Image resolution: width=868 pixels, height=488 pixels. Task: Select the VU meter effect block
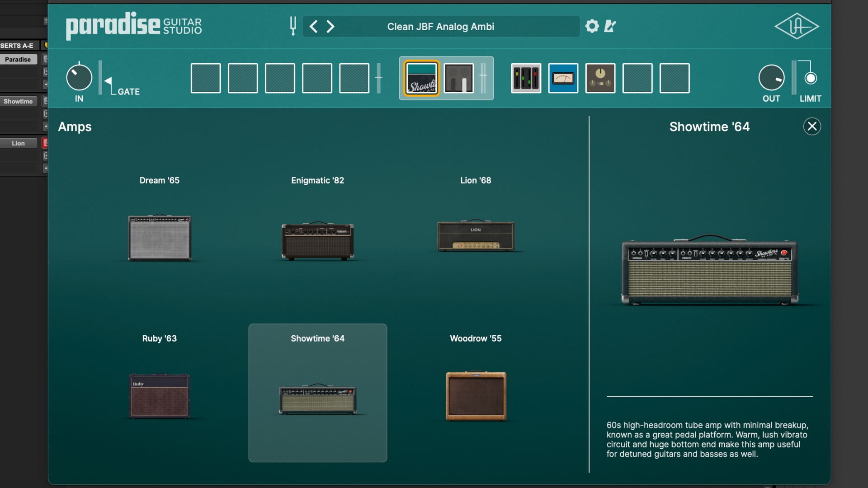[x=563, y=78]
